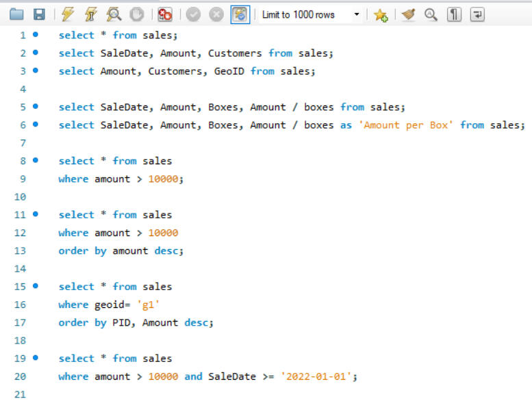This screenshot has width=532, height=401.
Task: Execute statement under cursor icon
Action: point(90,14)
